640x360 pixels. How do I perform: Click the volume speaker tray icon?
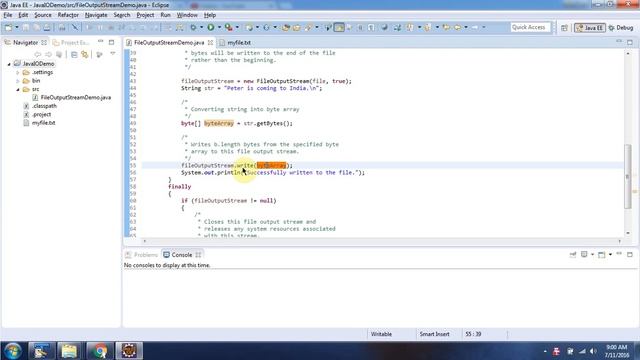[x=594, y=351]
